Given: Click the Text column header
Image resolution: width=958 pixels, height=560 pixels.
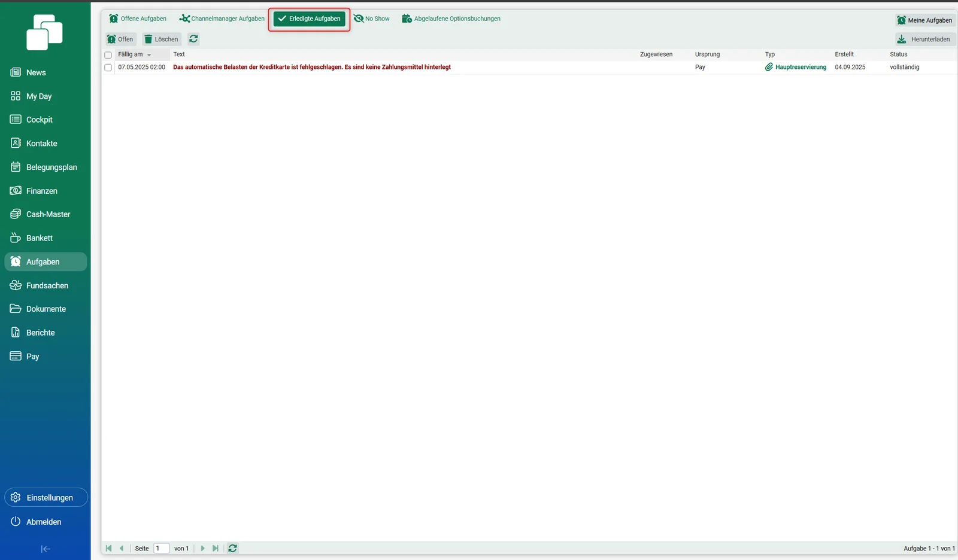Looking at the screenshot, I should (179, 54).
